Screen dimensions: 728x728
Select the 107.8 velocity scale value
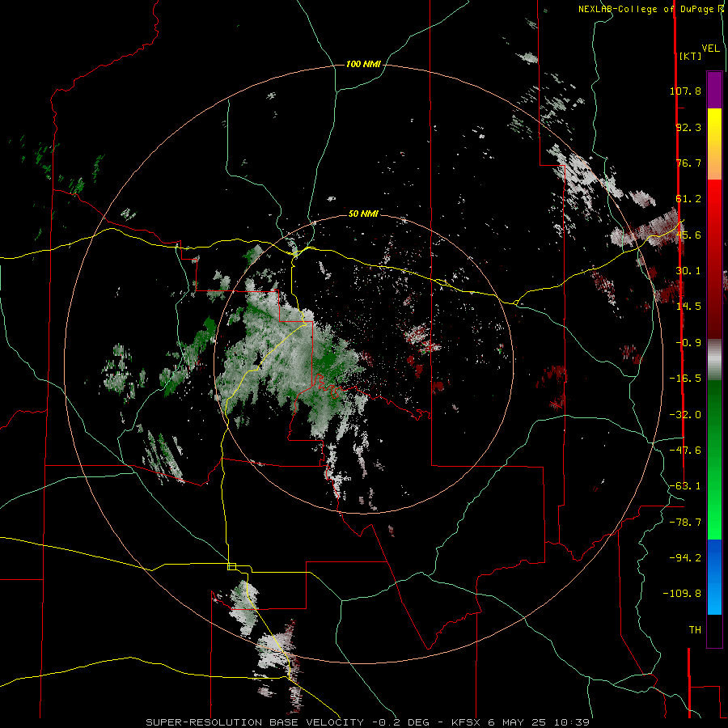coord(685,91)
